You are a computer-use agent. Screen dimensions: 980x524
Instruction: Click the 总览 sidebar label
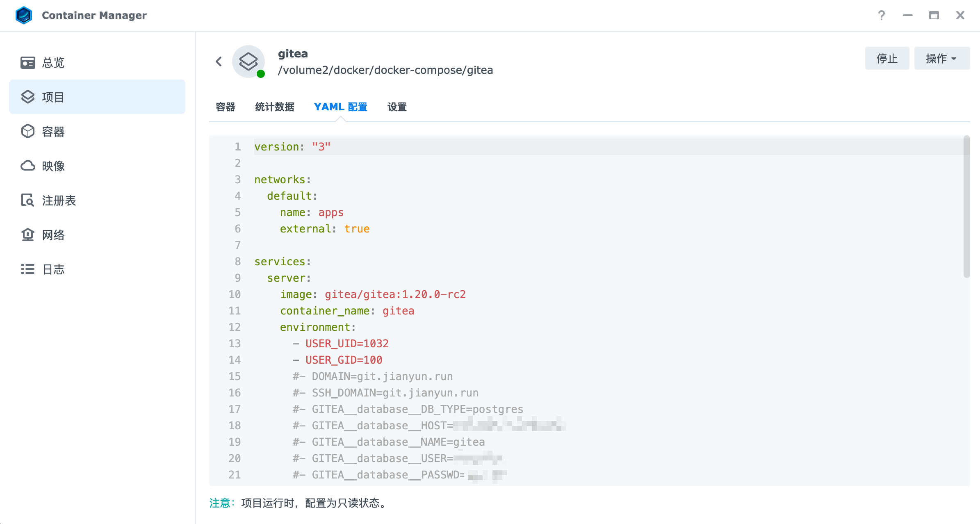tap(53, 63)
